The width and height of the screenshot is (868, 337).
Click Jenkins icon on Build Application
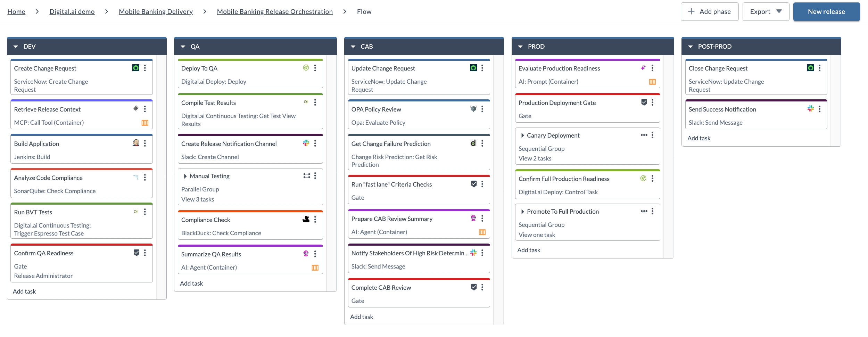click(136, 143)
